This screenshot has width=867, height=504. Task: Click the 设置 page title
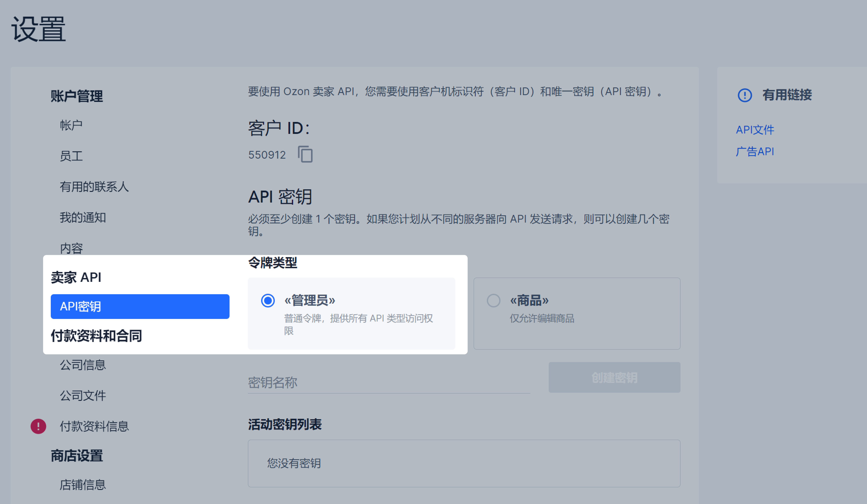click(39, 30)
